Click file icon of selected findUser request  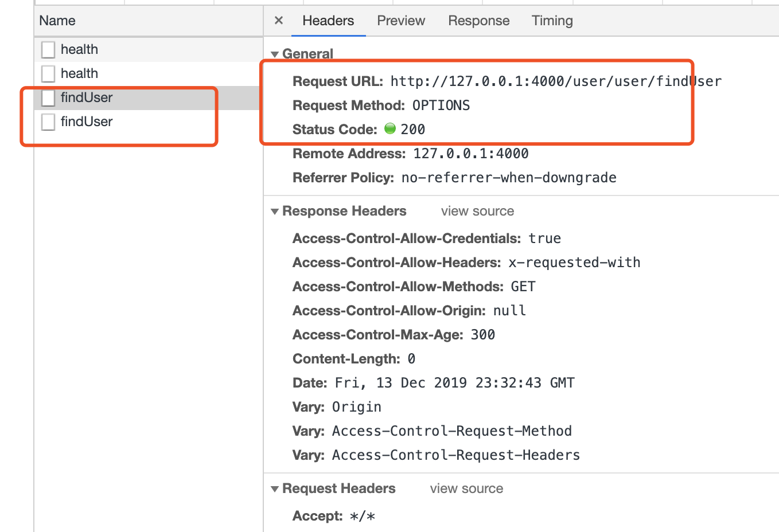[x=48, y=97]
